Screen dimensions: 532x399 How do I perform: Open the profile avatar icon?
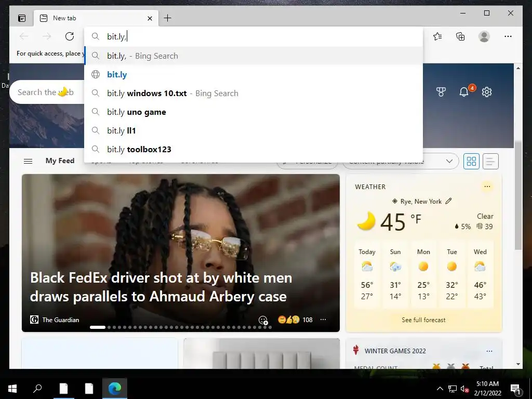click(484, 36)
